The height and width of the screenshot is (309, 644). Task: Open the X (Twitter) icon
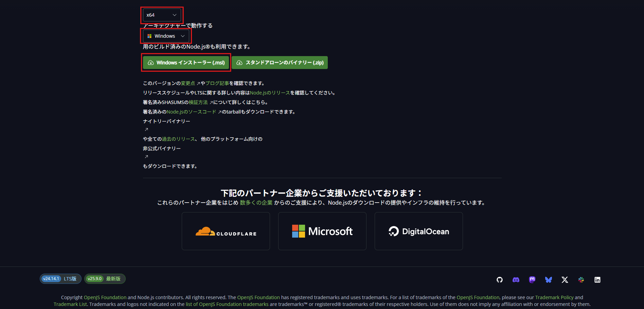click(565, 280)
